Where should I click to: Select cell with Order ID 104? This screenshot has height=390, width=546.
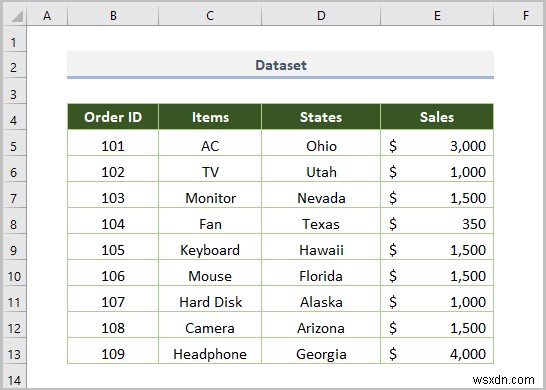point(113,221)
